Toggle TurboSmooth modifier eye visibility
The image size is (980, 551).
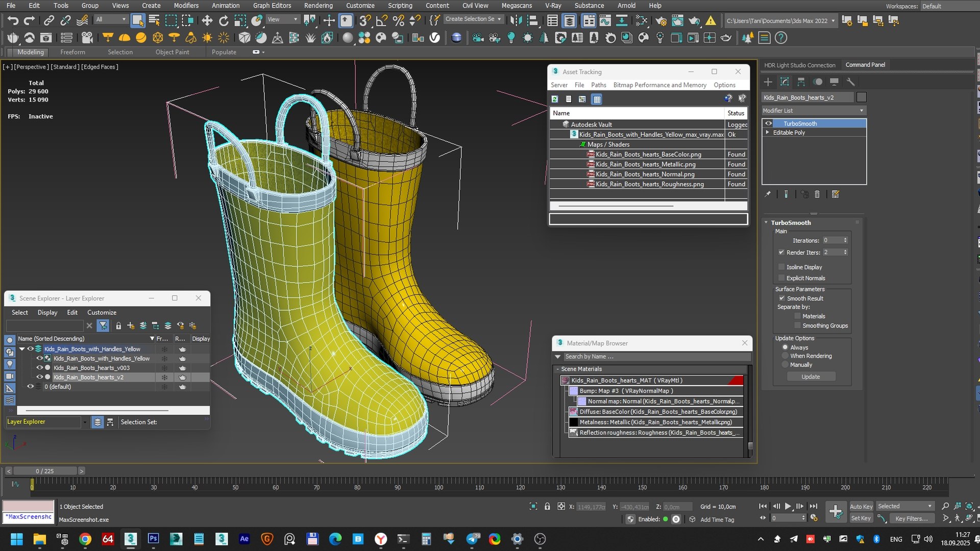click(769, 123)
